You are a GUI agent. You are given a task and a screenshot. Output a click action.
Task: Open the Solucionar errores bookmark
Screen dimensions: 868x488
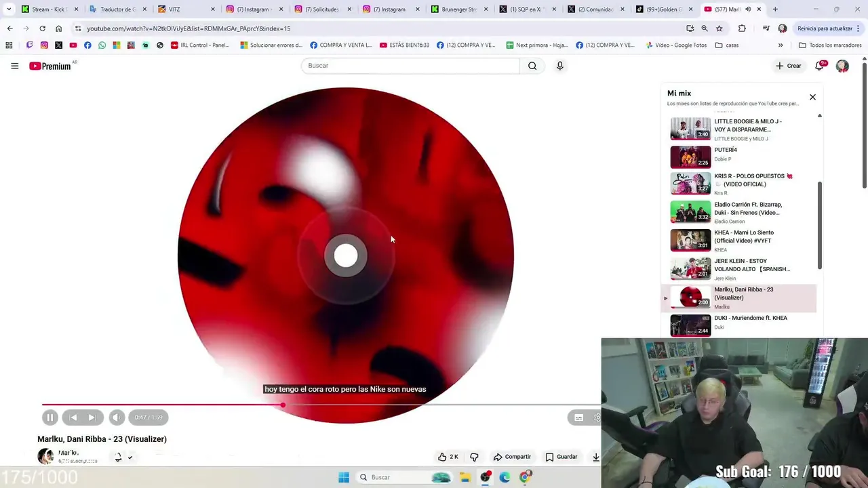tap(271, 45)
